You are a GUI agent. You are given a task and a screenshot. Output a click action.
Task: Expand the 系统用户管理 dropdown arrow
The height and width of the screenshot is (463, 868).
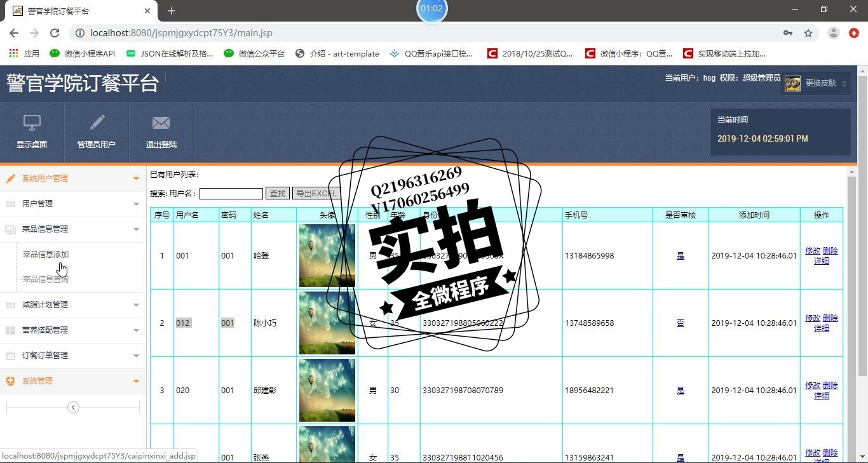pos(136,179)
